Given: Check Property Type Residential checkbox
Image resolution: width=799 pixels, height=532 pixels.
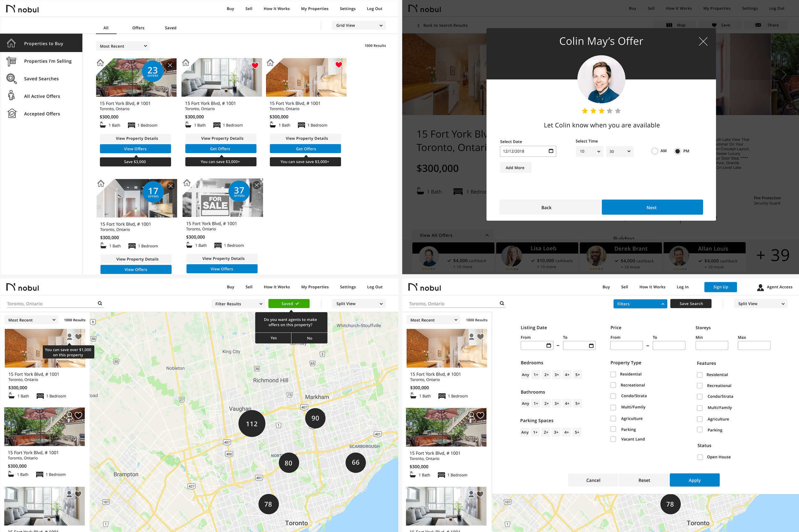Looking at the screenshot, I should pos(613,374).
